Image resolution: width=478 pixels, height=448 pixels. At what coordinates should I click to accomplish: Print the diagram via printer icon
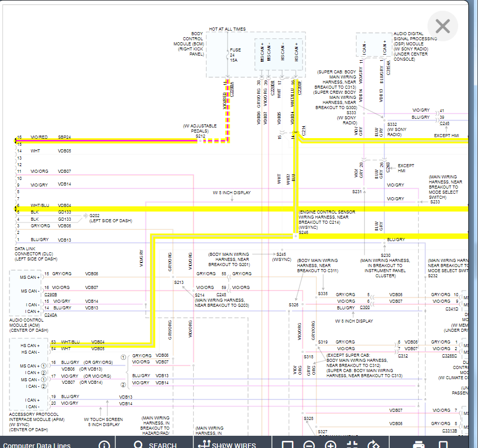pyautogui.click(x=418, y=445)
